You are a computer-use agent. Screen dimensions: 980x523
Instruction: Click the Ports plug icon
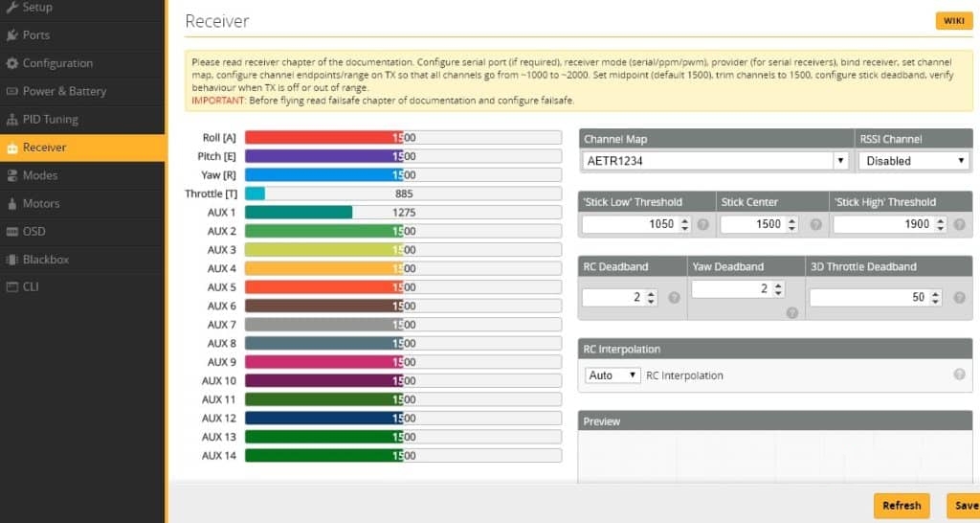11,35
